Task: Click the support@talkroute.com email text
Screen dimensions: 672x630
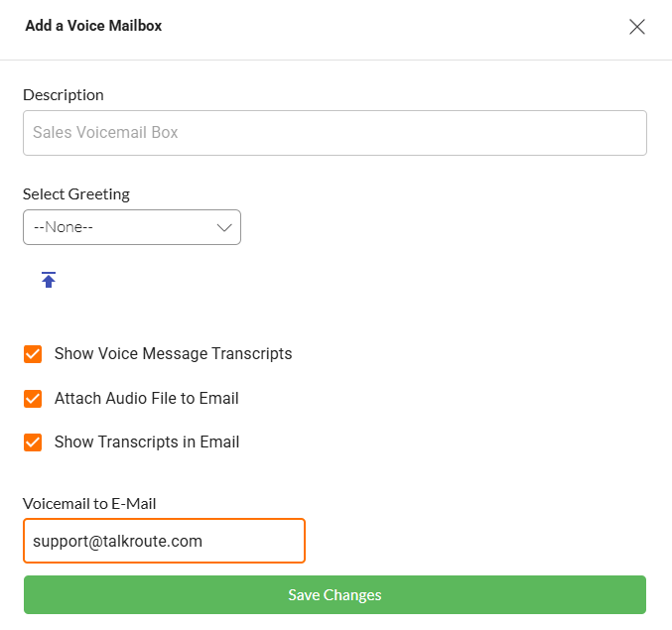Action: pos(117,541)
